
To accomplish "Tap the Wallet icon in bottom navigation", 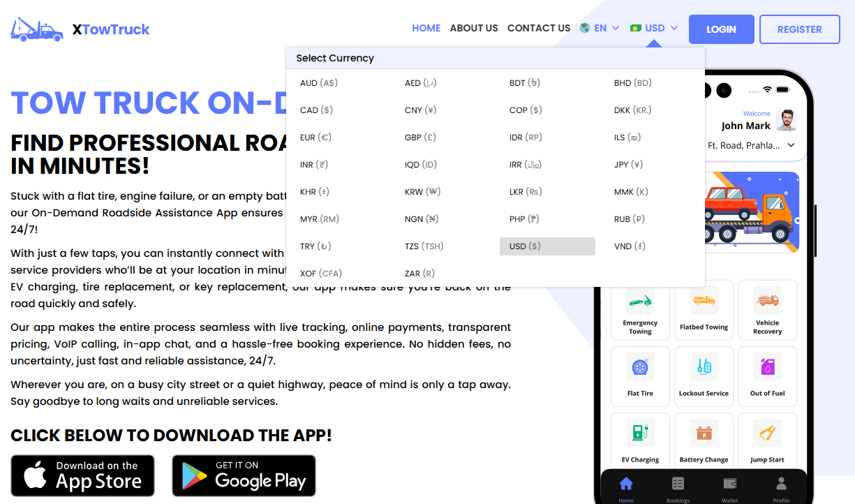I will point(729,483).
